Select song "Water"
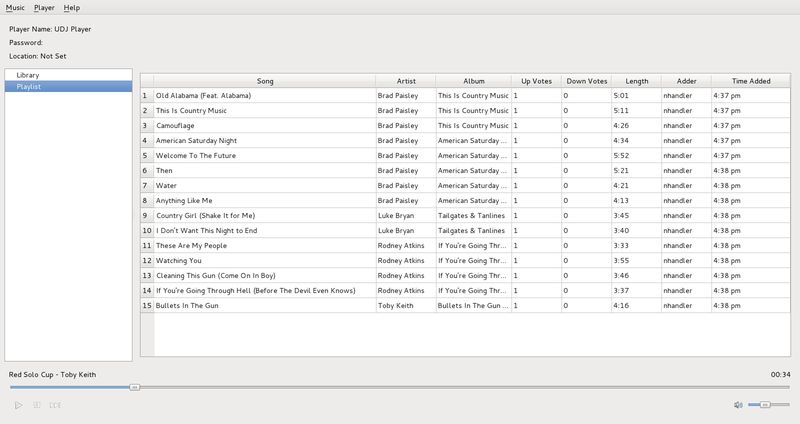 click(166, 185)
